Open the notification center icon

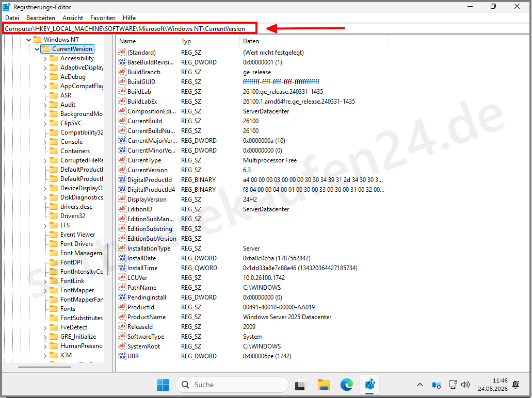coord(515,385)
